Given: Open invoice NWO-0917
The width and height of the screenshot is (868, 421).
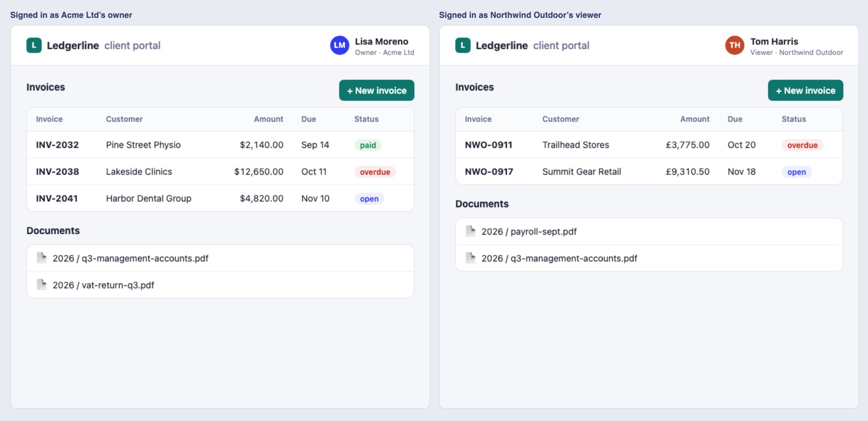Looking at the screenshot, I should pyautogui.click(x=489, y=172).
